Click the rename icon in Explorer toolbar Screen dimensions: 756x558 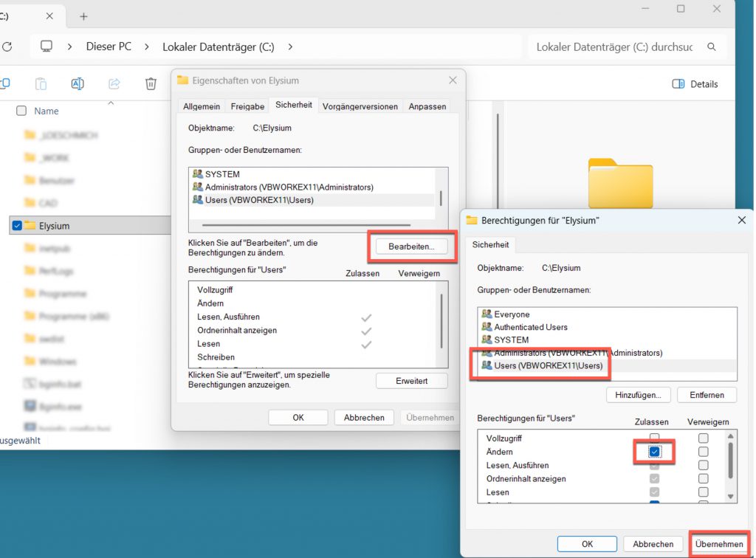(x=78, y=84)
